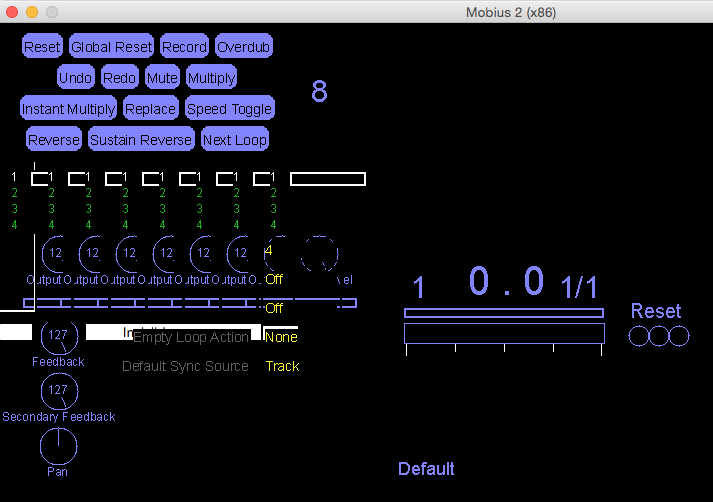Click the Default Sync Source label
The width and height of the screenshot is (713, 502).
pos(185,366)
